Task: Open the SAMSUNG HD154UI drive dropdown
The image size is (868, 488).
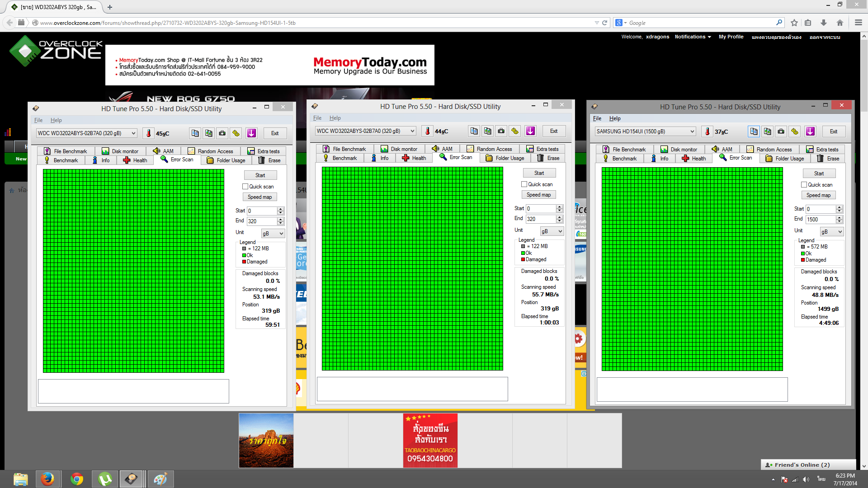Action: pyautogui.click(x=645, y=131)
